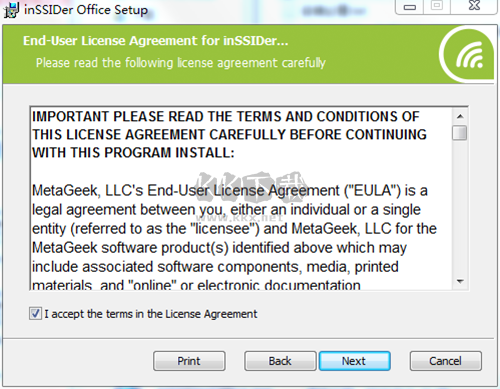500x389 pixels.
Task: Click the license text scrollbar thumb
Action: (x=460, y=133)
